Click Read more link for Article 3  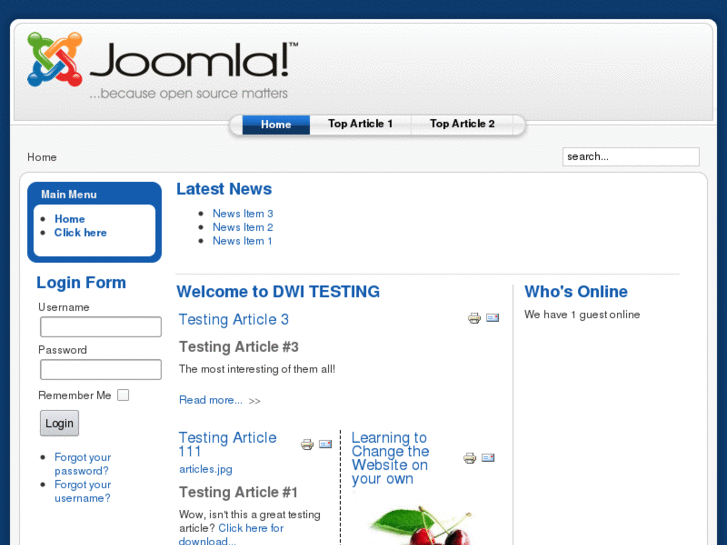[x=210, y=400]
